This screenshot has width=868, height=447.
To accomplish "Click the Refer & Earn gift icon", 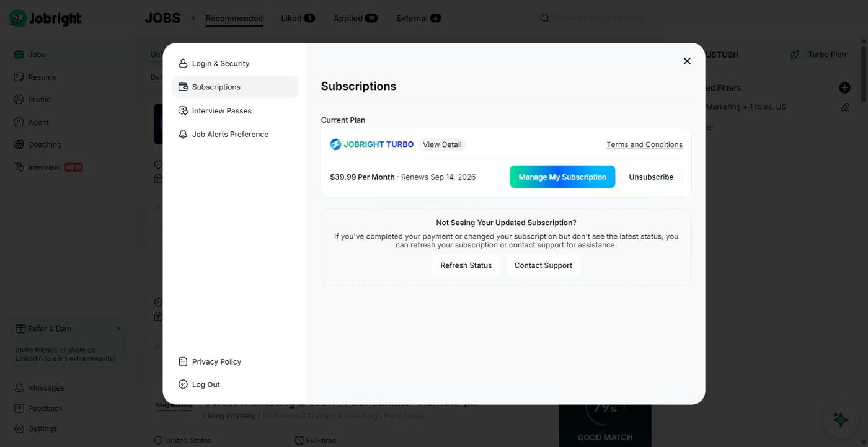I will [x=21, y=329].
